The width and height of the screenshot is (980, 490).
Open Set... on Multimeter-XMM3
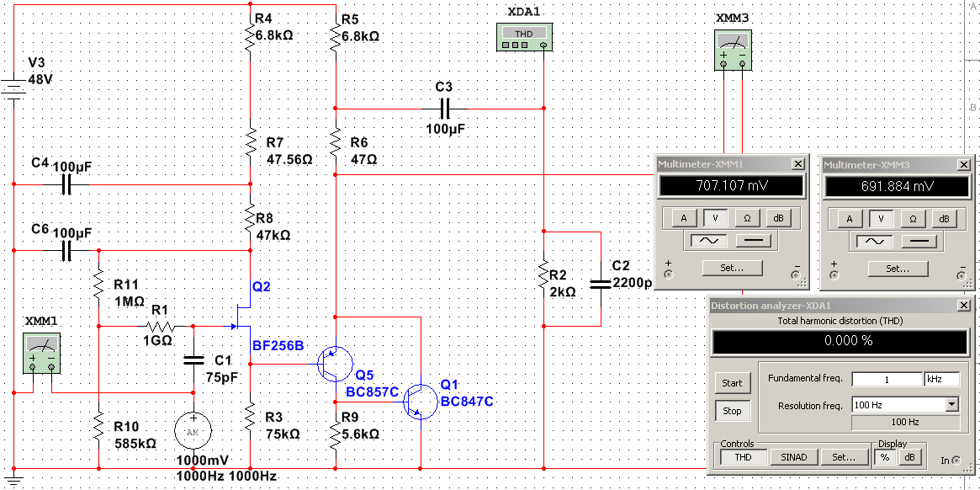[x=898, y=269]
